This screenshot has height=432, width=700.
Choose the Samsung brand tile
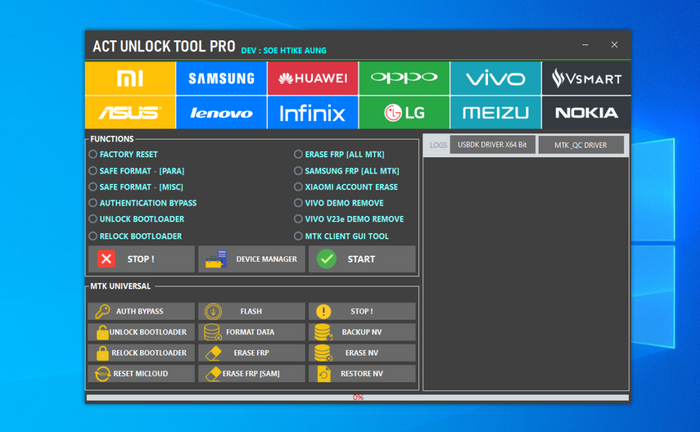click(221, 78)
